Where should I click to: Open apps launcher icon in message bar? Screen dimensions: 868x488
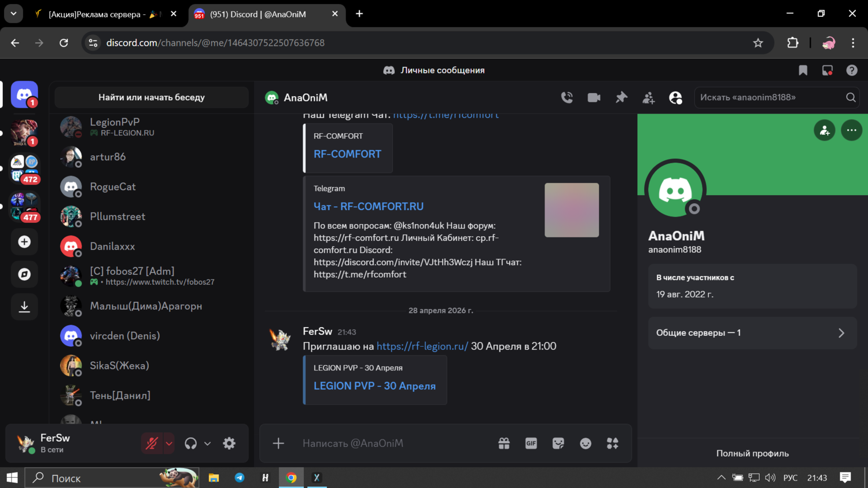point(612,443)
